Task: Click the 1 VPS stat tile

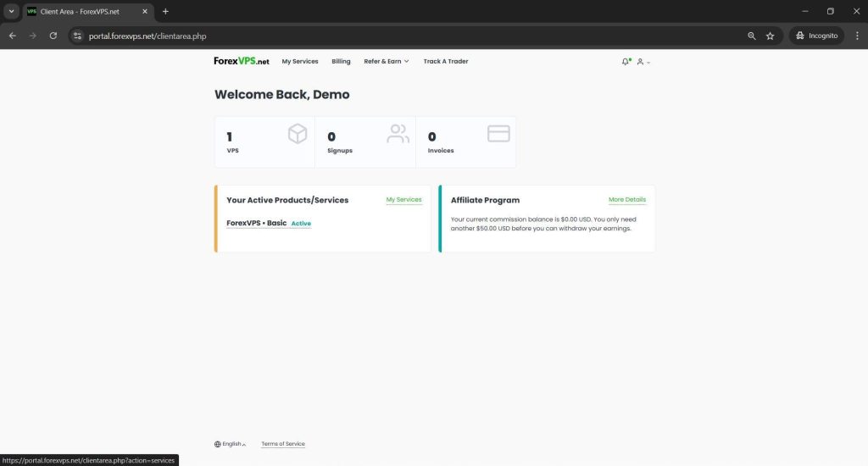Action: (264, 141)
